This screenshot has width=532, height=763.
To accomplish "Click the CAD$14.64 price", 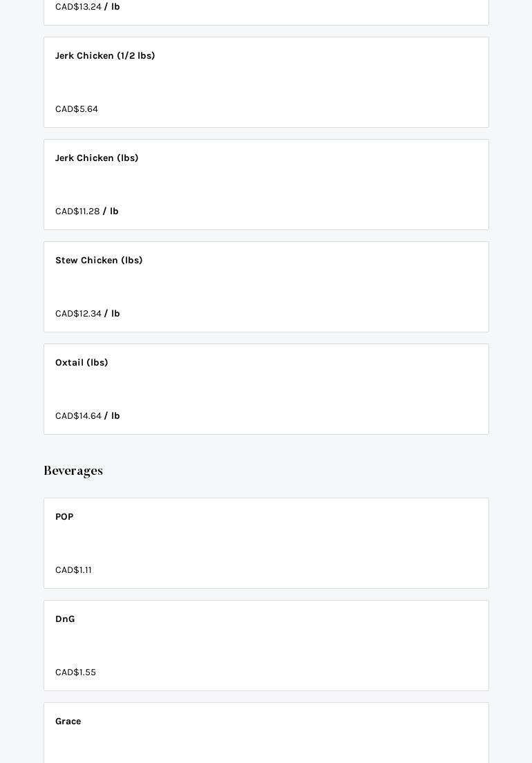I will click(x=78, y=416).
